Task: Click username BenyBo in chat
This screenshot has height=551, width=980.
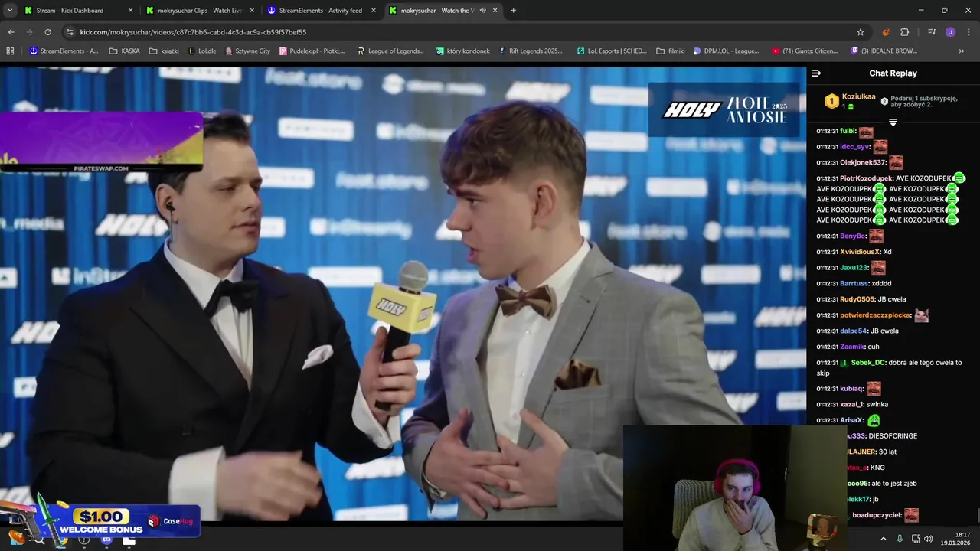Action: [853, 236]
